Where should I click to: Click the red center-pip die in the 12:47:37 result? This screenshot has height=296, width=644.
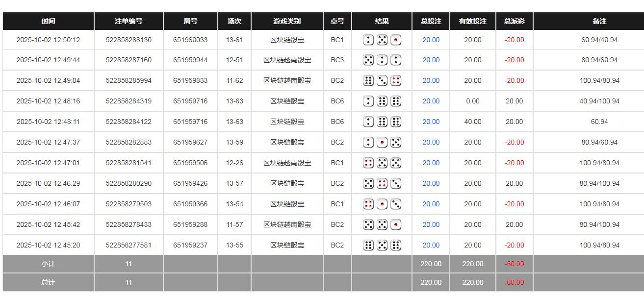(x=382, y=142)
